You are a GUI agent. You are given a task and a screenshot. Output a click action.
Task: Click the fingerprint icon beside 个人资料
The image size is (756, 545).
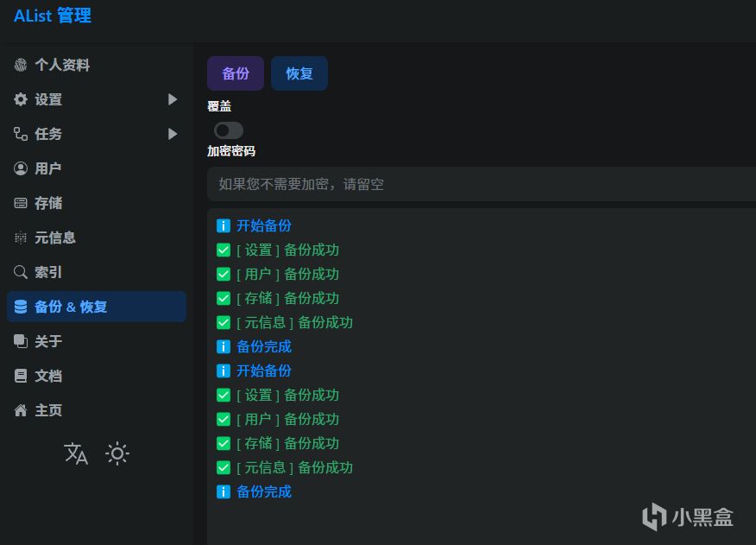tap(21, 65)
